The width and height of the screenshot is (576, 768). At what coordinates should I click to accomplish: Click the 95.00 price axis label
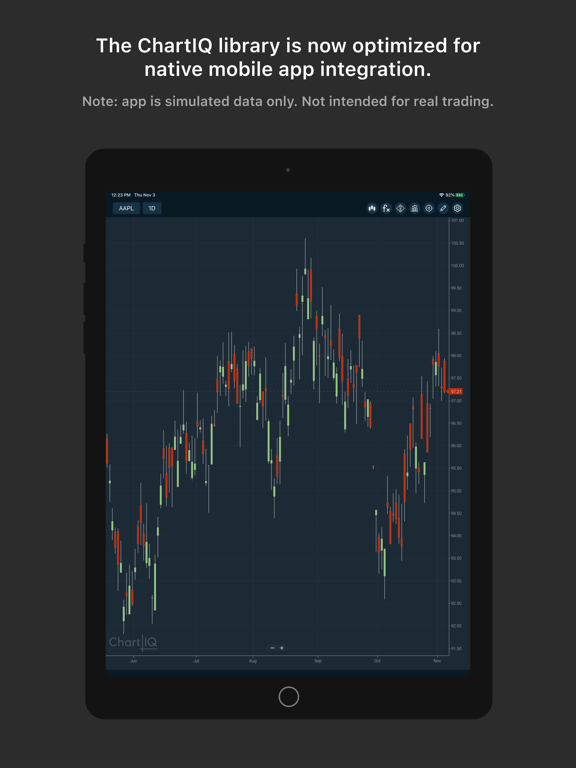[x=456, y=491]
